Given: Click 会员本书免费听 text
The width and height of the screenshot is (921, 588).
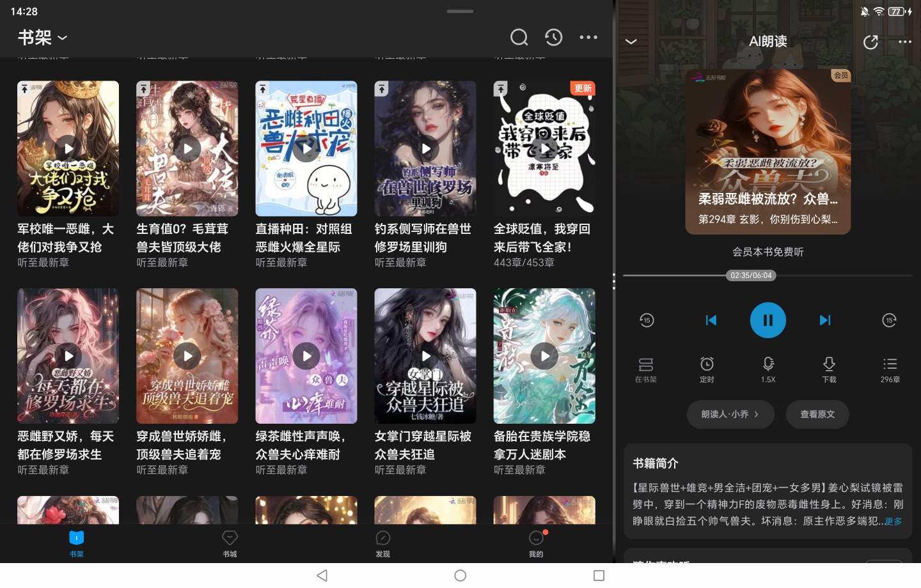Looking at the screenshot, I should (x=767, y=252).
